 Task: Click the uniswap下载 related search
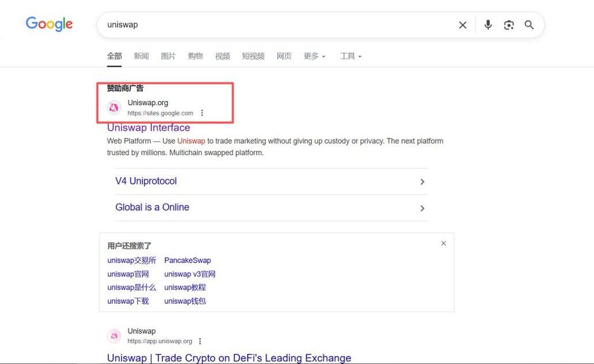[x=128, y=301]
